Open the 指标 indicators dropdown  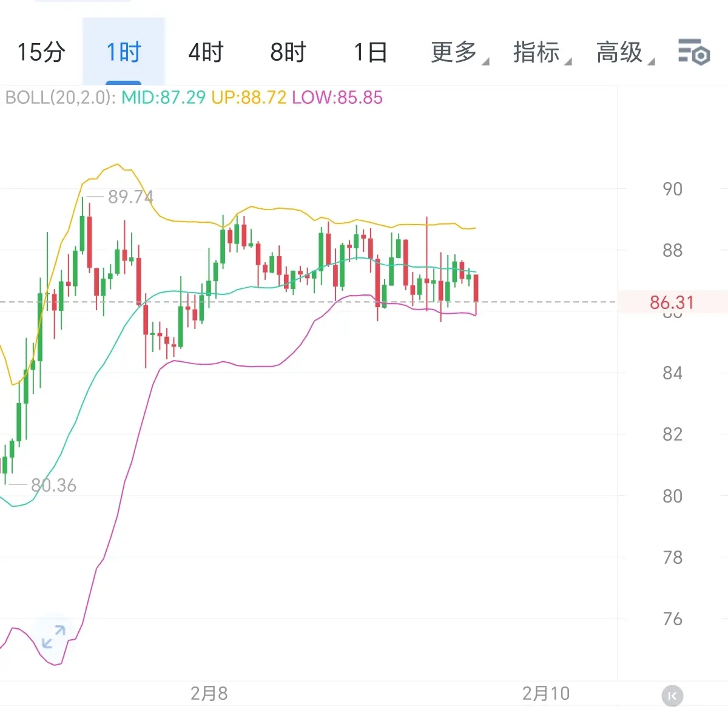pos(542,52)
